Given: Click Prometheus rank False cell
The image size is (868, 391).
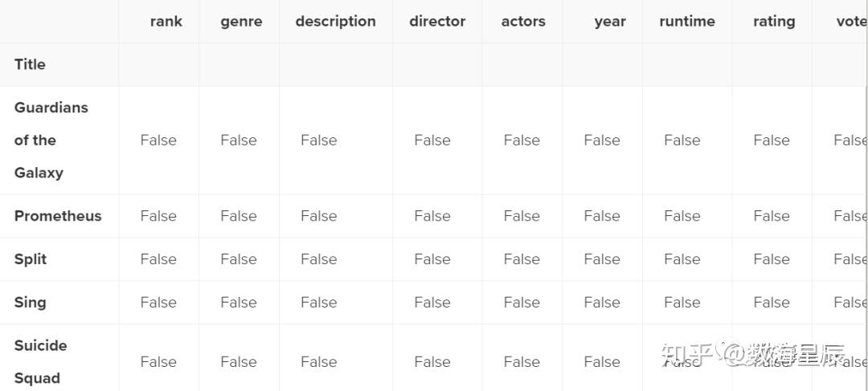Looking at the screenshot, I should pyautogui.click(x=158, y=216).
